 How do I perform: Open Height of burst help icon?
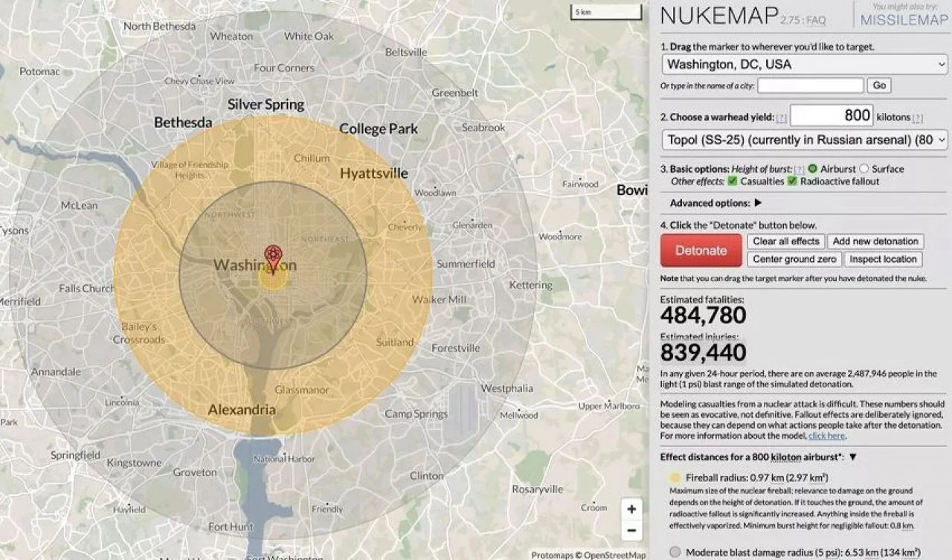(799, 169)
